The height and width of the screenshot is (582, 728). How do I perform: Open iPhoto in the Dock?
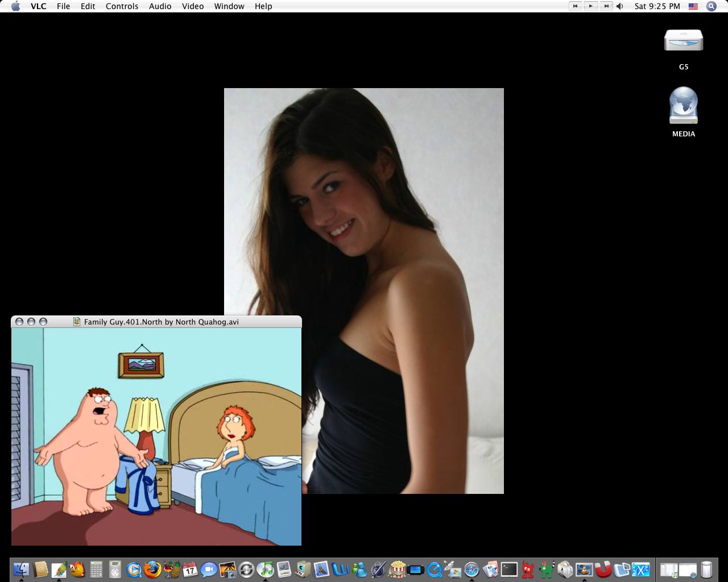[x=227, y=569]
